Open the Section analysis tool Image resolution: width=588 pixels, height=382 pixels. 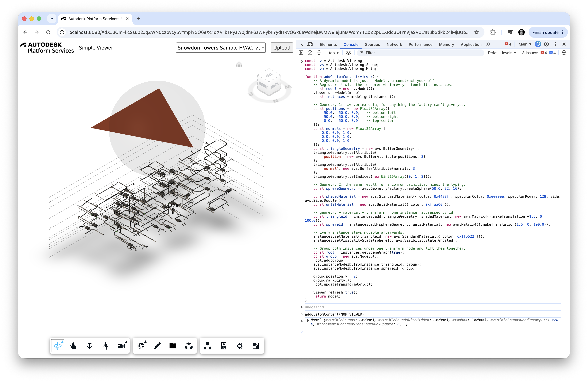(141, 346)
